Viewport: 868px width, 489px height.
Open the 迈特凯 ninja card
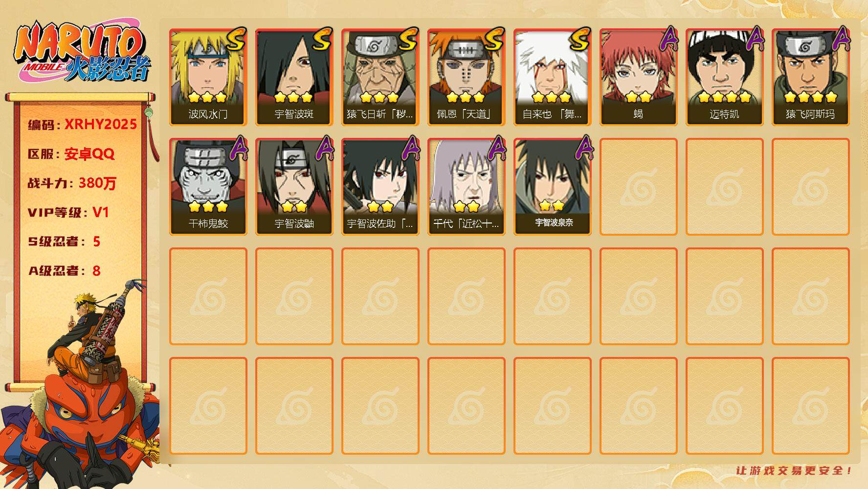[724, 77]
